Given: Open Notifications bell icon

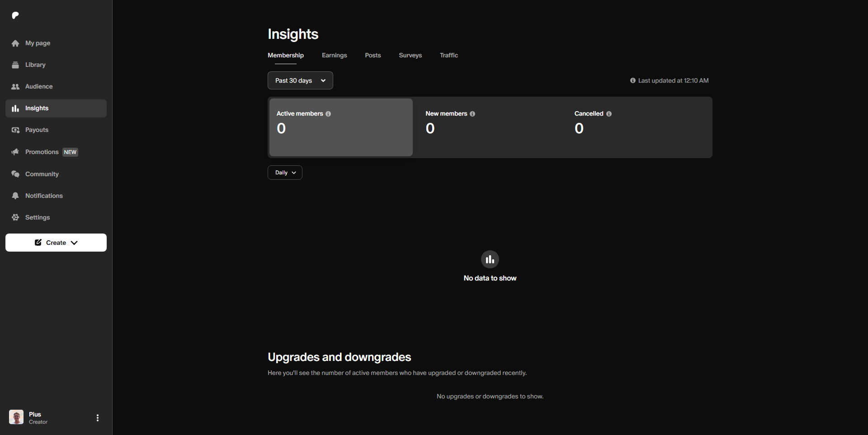Looking at the screenshot, I should [15, 196].
